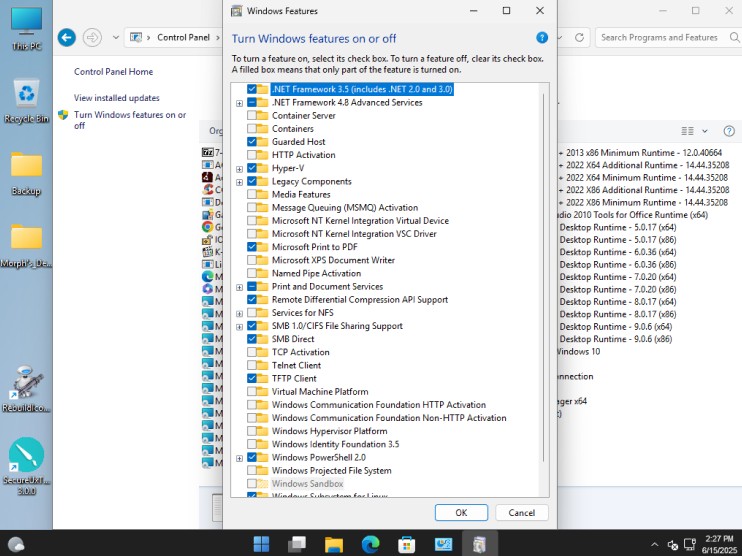742x556 pixels.
Task: Select TCP Activation feature row
Action: click(x=300, y=352)
